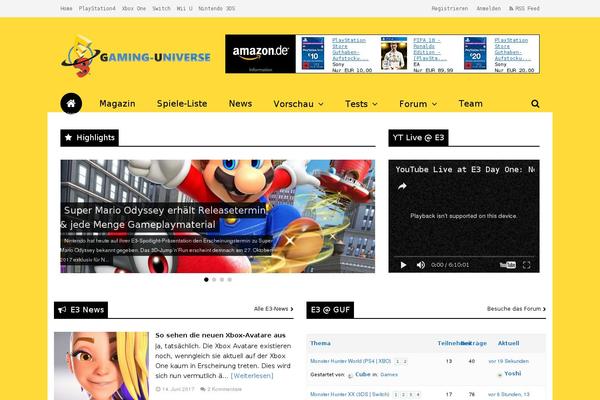Viewport: 600px width, 400px height.
Task: Open the 2 Kommentare link
Action: (221, 389)
